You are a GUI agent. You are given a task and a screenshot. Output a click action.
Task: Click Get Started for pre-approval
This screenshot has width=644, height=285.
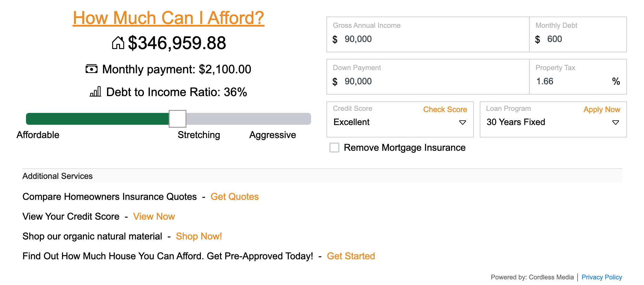[351, 256]
